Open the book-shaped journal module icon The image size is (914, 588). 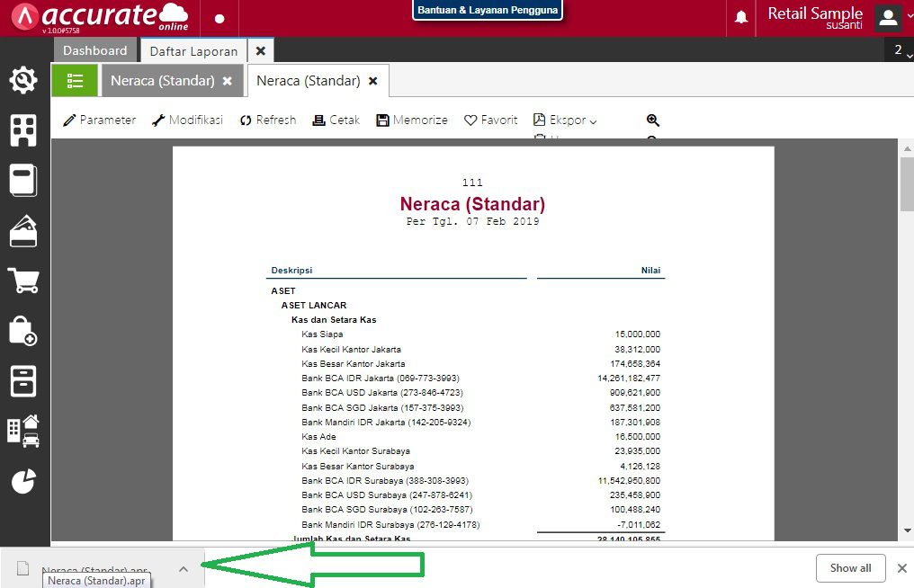pos(24,180)
